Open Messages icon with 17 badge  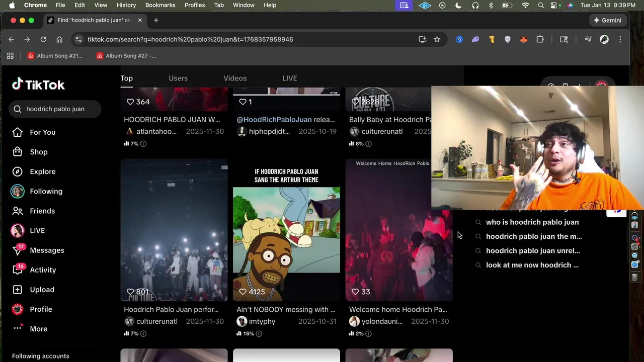point(18,250)
